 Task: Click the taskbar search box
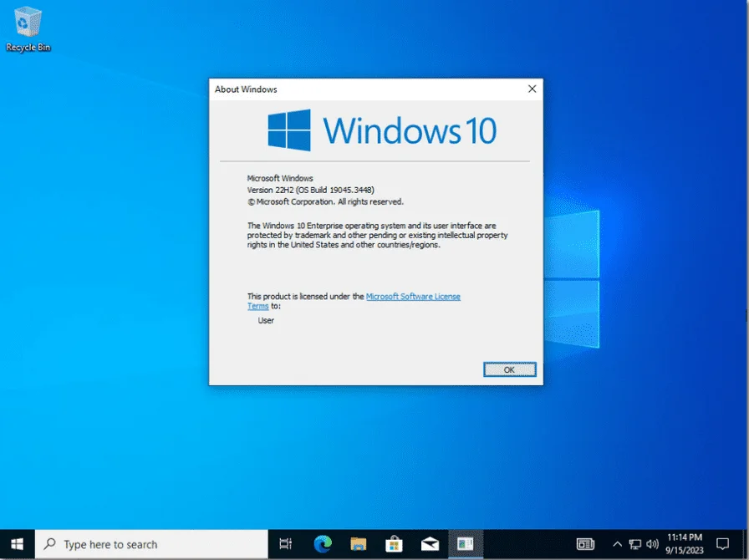pyautogui.click(x=151, y=544)
